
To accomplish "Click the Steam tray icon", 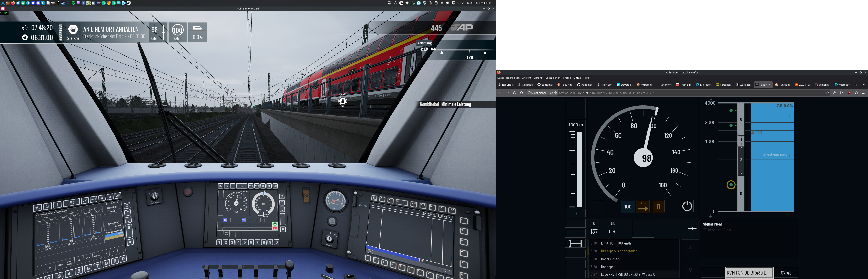I will pyautogui.click(x=425, y=3).
